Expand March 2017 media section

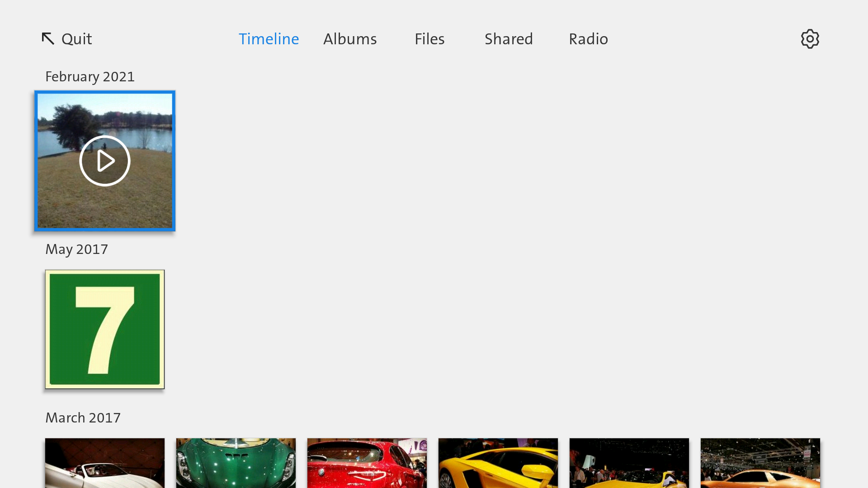click(x=82, y=417)
